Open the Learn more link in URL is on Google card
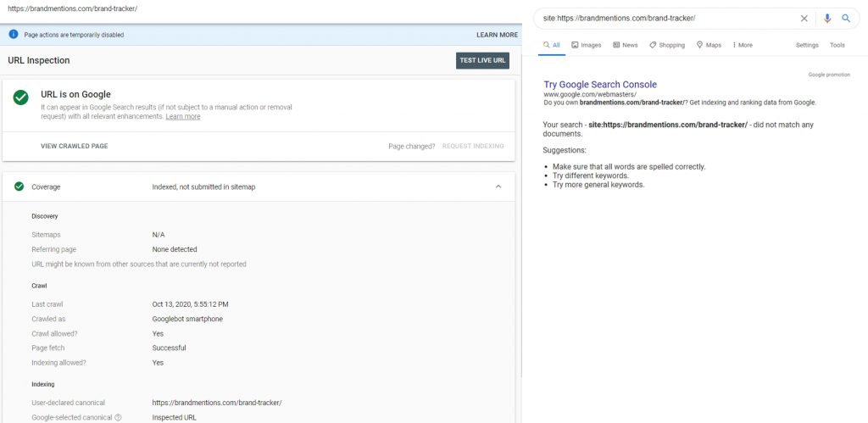The image size is (868, 423). (x=183, y=117)
